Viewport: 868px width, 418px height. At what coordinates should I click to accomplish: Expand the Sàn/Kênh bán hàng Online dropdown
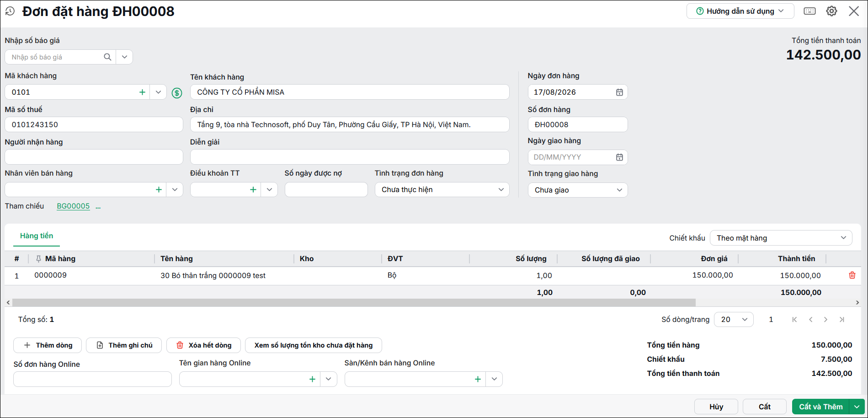(x=494, y=379)
